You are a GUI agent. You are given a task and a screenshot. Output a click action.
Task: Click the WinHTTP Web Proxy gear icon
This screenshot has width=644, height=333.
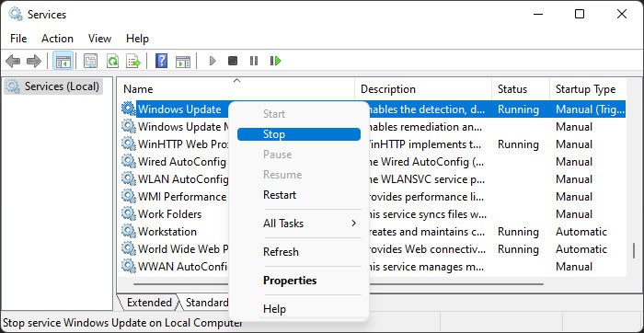pyautogui.click(x=129, y=144)
